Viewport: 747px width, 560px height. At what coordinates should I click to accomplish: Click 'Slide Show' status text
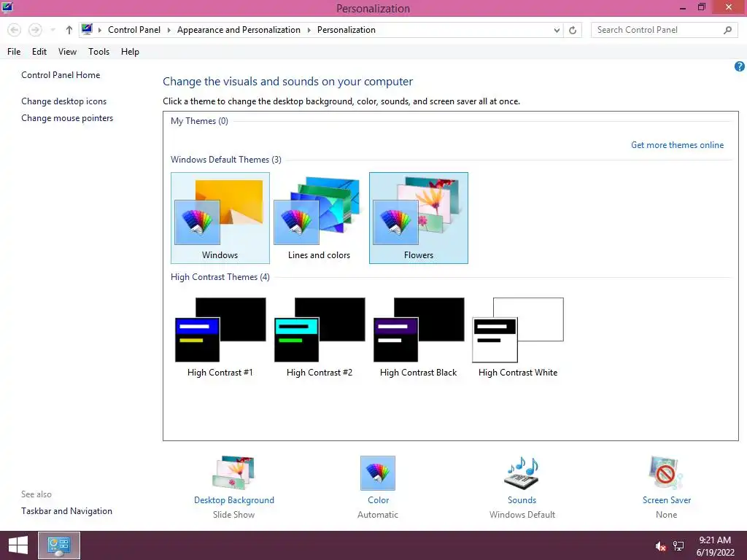(233, 515)
